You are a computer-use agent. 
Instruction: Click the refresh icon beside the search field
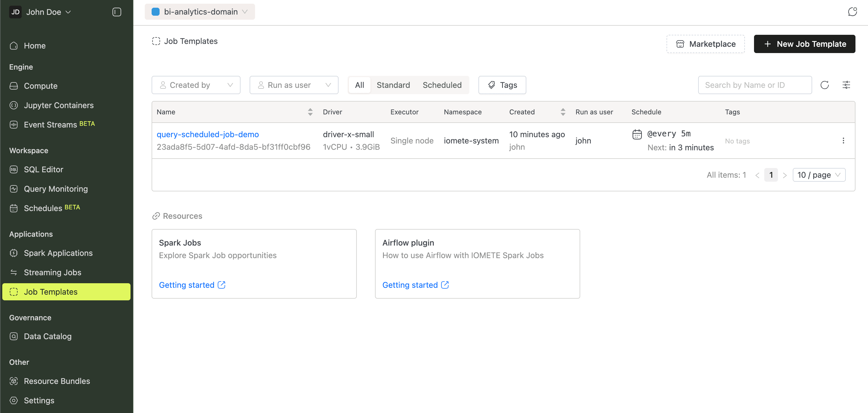pyautogui.click(x=825, y=85)
